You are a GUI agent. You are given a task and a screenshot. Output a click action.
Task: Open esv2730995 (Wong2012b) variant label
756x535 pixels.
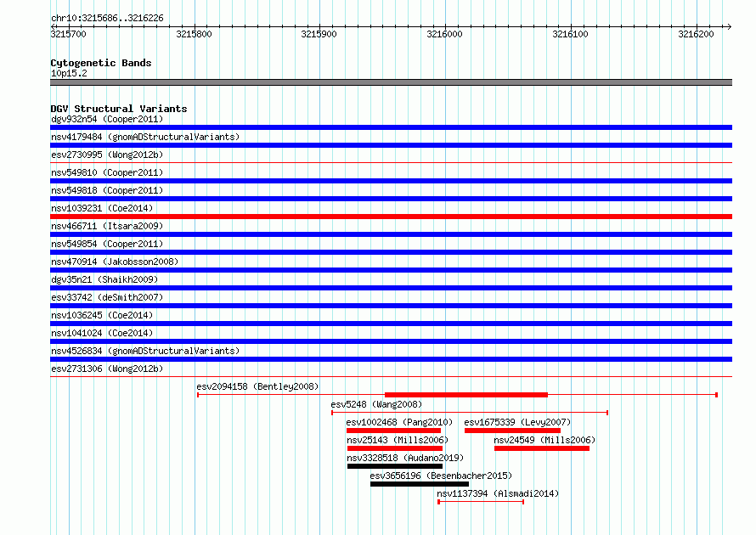(107, 155)
